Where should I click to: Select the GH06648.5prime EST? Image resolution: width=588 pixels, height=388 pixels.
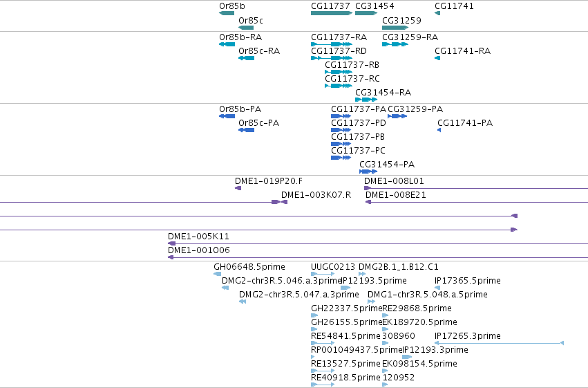[217, 274]
